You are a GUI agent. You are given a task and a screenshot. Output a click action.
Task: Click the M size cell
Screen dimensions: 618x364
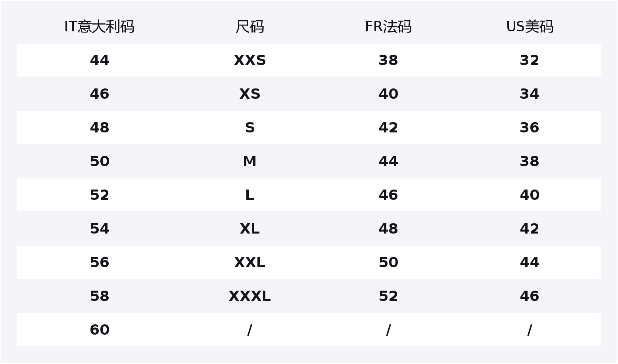click(x=250, y=161)
